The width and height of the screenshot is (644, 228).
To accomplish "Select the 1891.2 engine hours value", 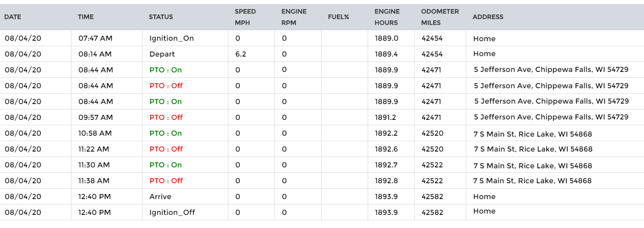I will pyautogui.click(x=385, y=117).
